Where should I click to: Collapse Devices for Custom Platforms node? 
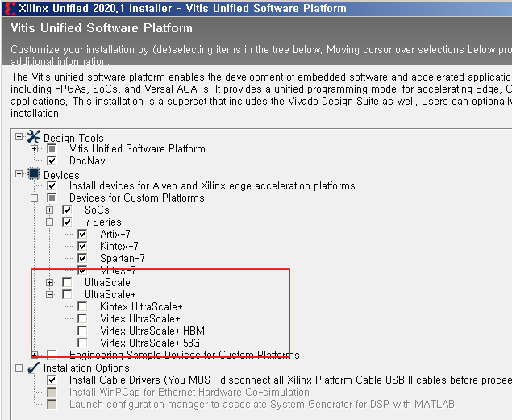coord(35,198)
